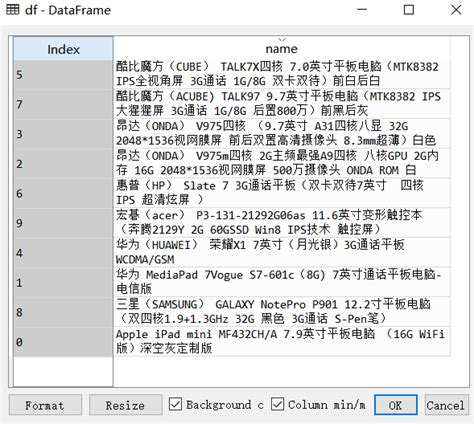
Task: Sort by the Index column header
Action: point(63,49)
